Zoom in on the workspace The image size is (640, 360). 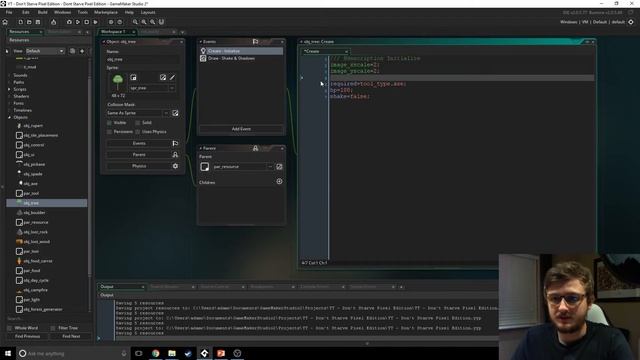tap(153, 22)
